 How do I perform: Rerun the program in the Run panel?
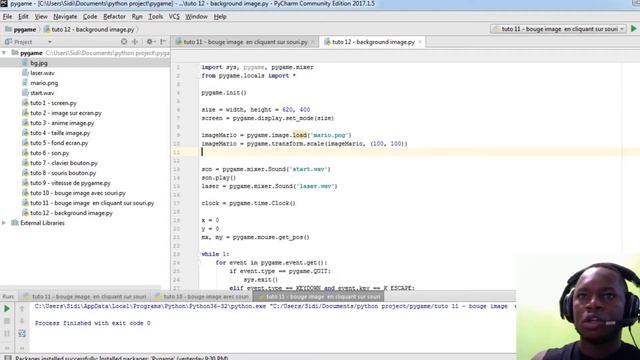(7, 309)
